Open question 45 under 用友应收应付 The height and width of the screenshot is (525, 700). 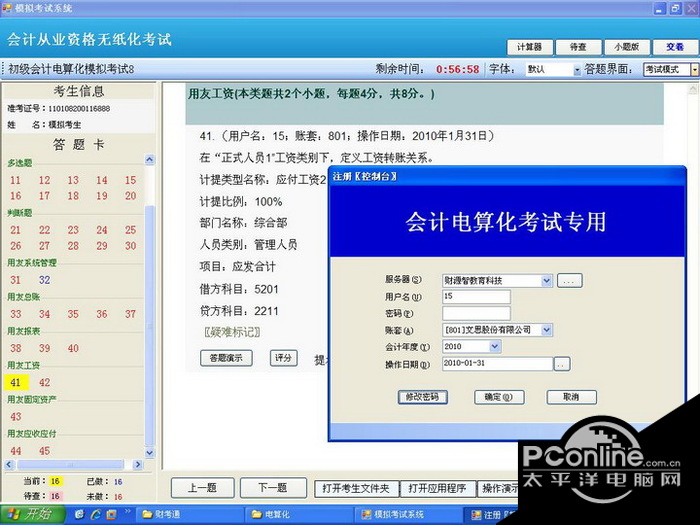[44, 451]
